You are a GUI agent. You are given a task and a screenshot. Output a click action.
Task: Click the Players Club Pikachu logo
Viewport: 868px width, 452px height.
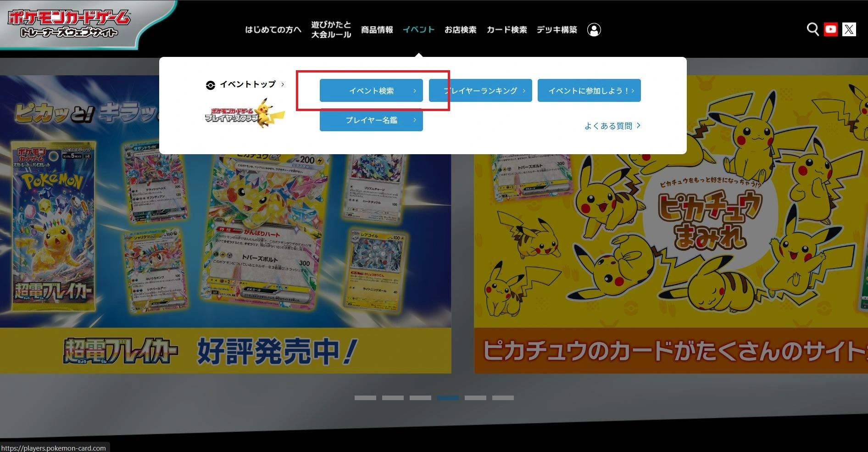click(x=245, y=114)
